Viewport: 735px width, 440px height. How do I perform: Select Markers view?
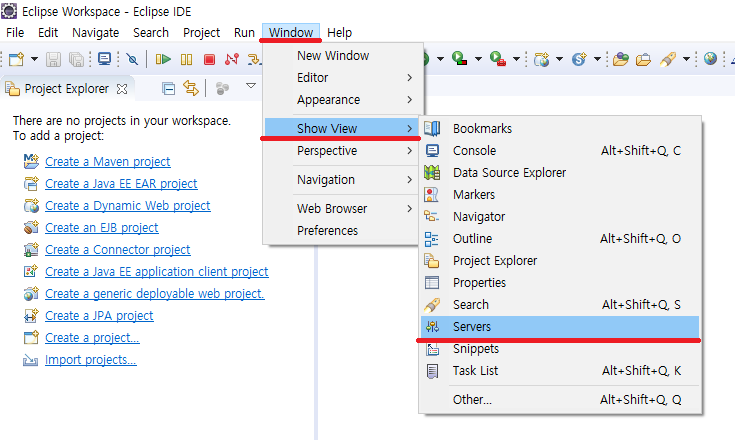click(560, 194)
